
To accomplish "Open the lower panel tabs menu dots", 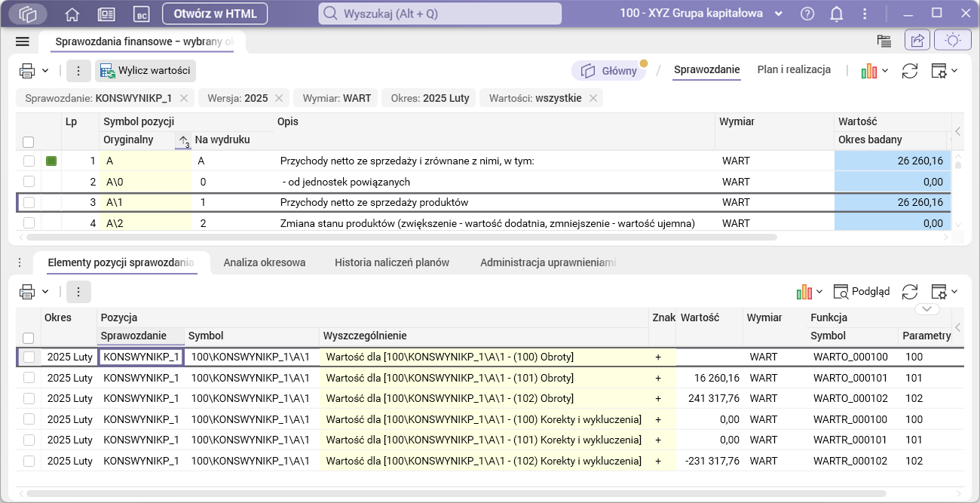I will coord(20,262).
